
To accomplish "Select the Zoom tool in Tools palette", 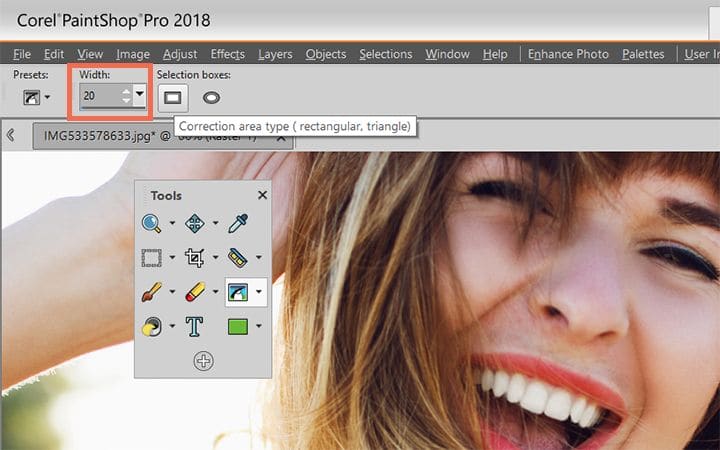I will pyautogui.click(x=152, y=224).
